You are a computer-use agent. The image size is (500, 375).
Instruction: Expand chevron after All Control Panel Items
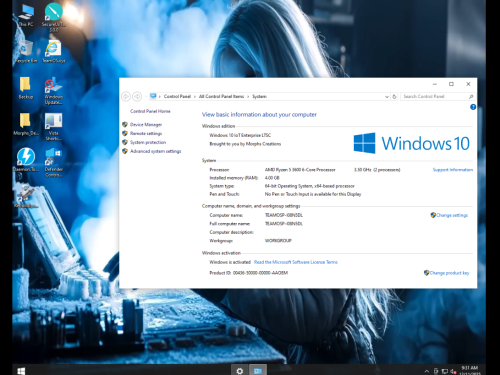click(248, 97)
